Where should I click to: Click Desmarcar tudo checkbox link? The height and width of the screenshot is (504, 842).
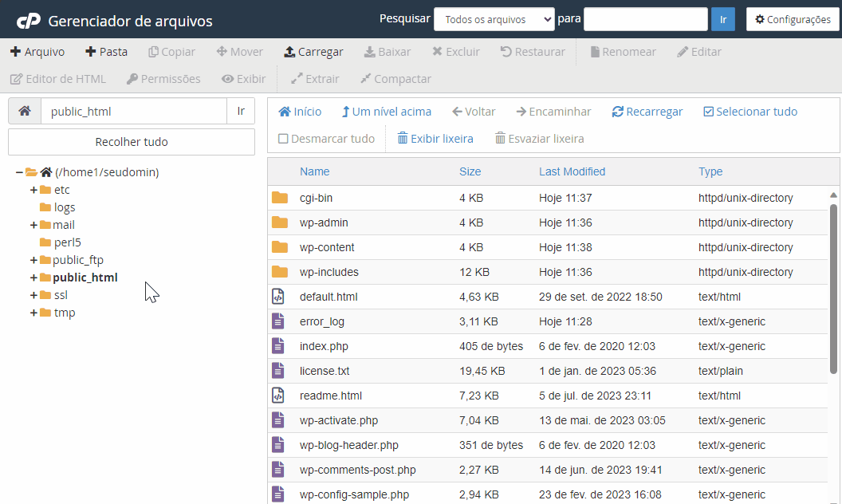tap(326, 139)
